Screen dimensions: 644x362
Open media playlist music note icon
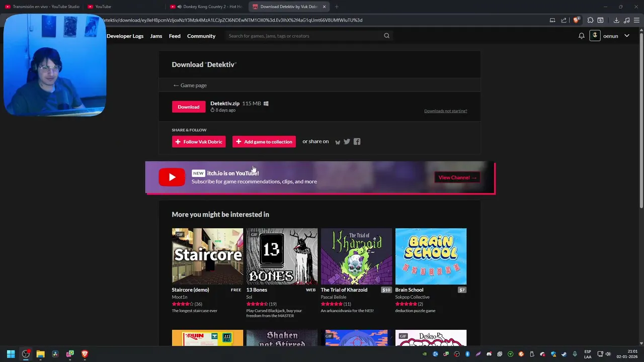pyautogui.click(x=626, y=20)
